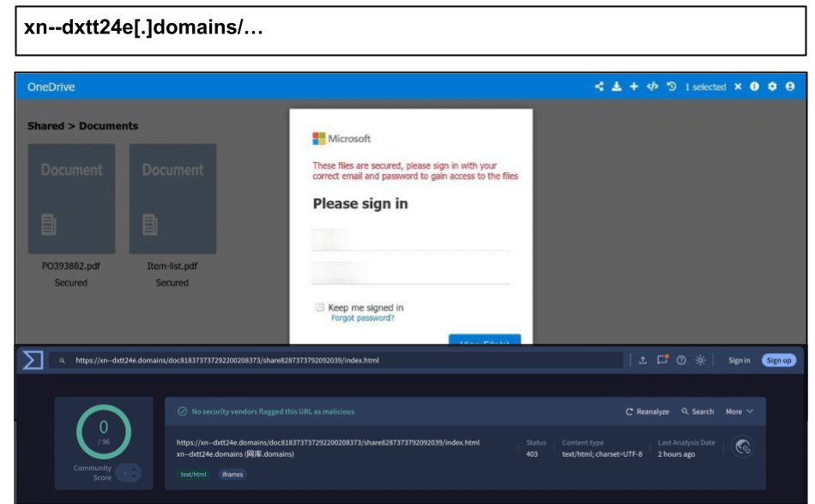This screenshot has height=504, width=815.
Task: Clear selection with X next to 1 selected
Action: click(738, 87)
